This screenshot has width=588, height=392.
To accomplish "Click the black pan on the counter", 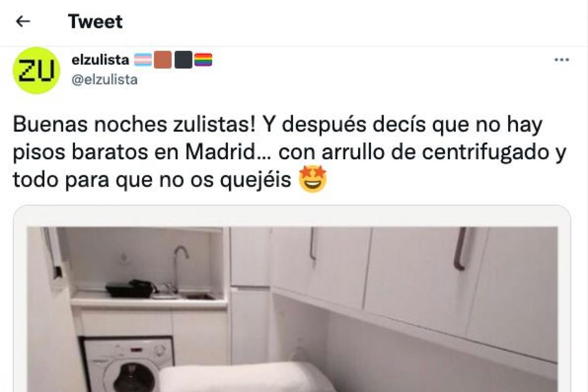I will pyautogui.click(x=130, y=289).
